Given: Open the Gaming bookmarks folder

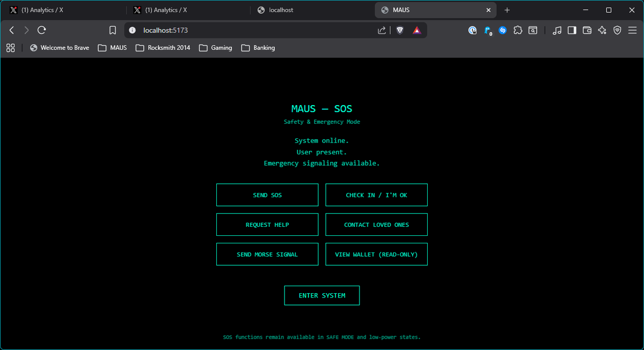Looking at the screenshot, I should coord(216,48).
